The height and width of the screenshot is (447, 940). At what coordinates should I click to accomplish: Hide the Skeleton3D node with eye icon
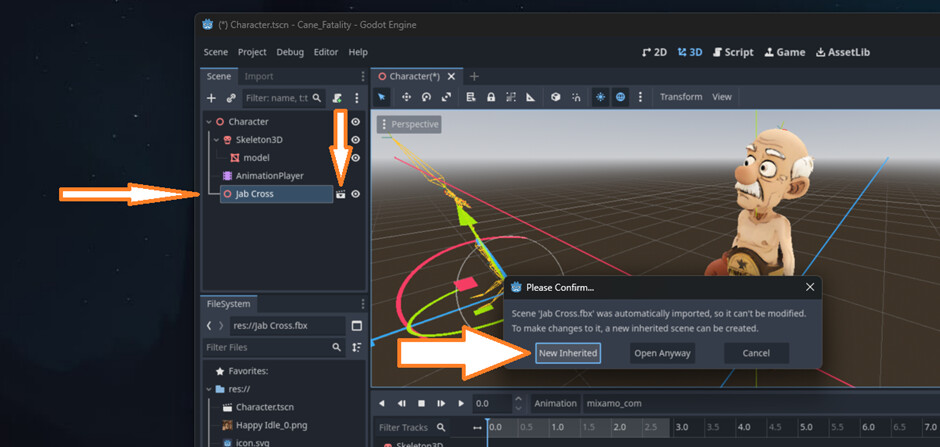tap(355, 140)
